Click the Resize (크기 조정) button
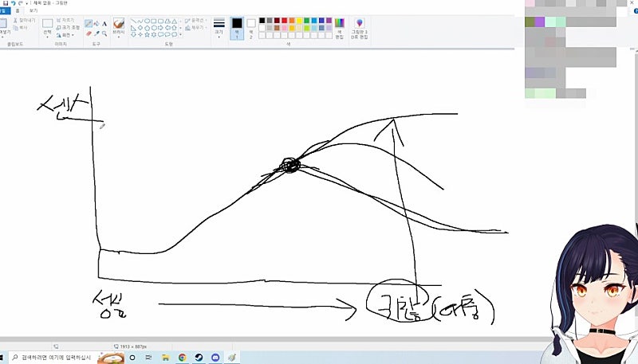Screen dimensions: 638x364 [69, 27]
